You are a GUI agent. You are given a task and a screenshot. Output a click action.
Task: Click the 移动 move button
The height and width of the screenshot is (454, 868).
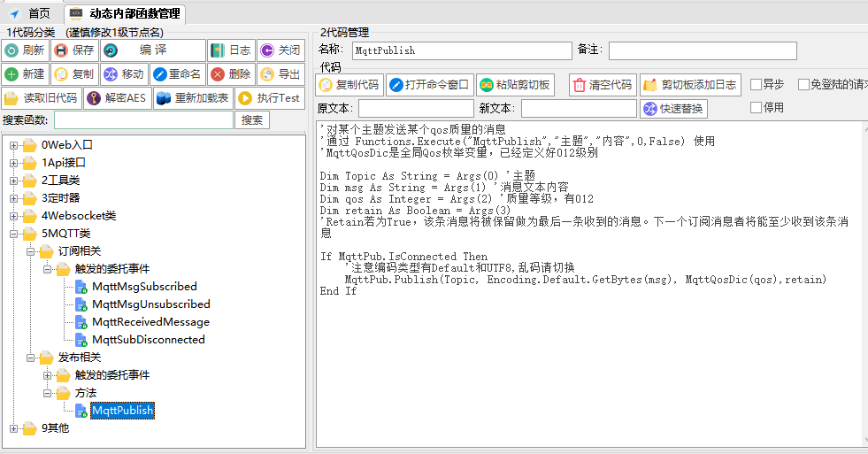[x=125, y=74]
